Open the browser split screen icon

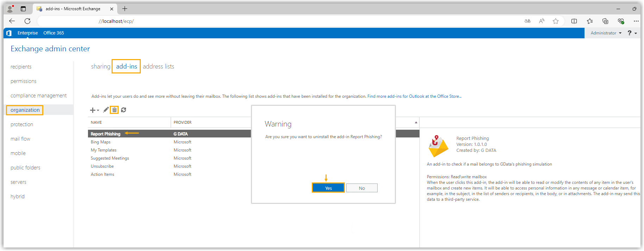coord(574,21)
